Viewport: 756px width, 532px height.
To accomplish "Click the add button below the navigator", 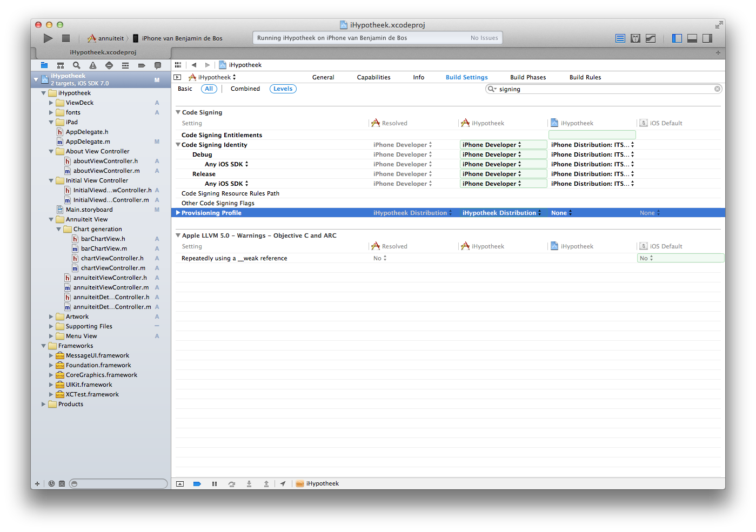I will coord(37,484).
